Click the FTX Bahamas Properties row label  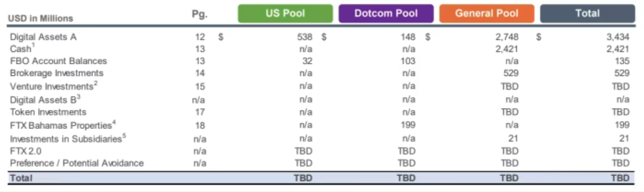click(61, 125)
